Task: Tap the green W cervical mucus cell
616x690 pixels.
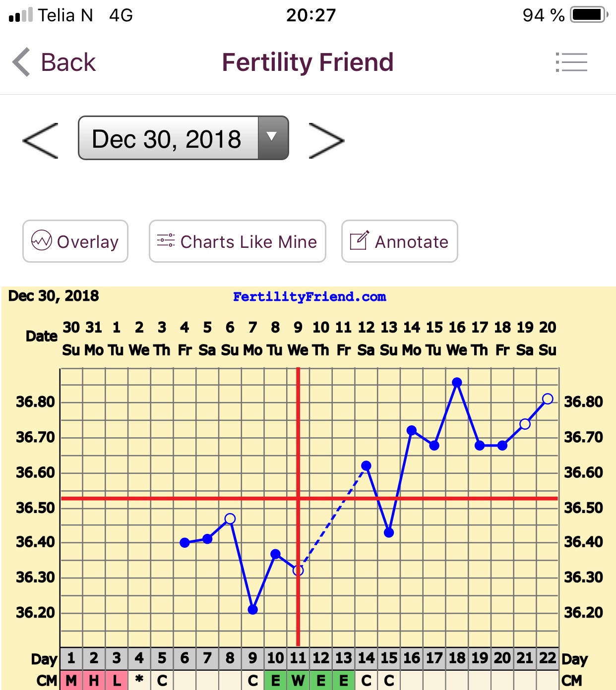Action: [298, 681]
